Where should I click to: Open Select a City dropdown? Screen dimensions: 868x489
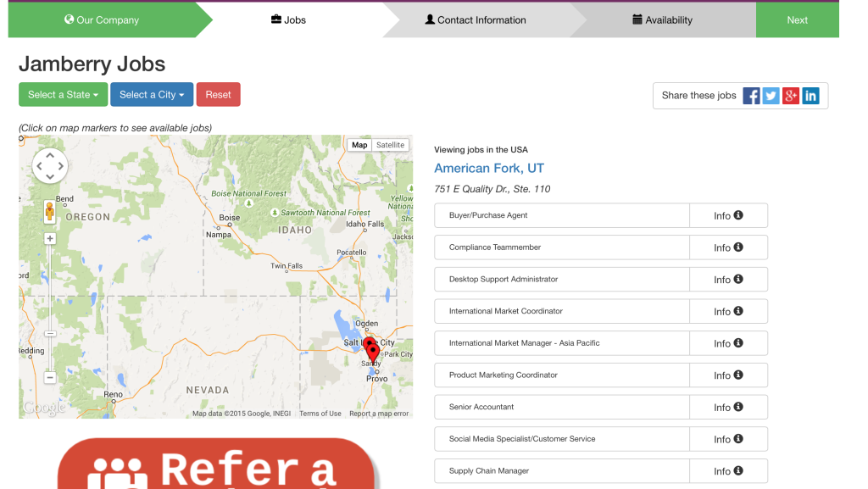click(152, 95)
